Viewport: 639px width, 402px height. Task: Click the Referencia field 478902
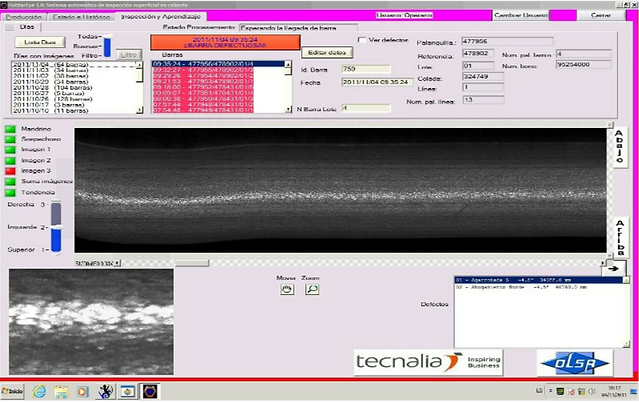pyautogui.click(x=478, y=53)
